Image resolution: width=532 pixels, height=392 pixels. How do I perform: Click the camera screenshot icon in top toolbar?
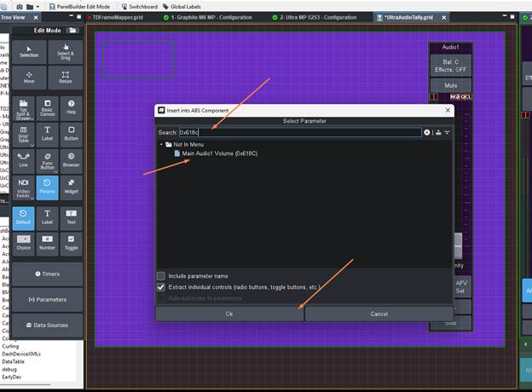pyautogui.click(x=20, y=7)
